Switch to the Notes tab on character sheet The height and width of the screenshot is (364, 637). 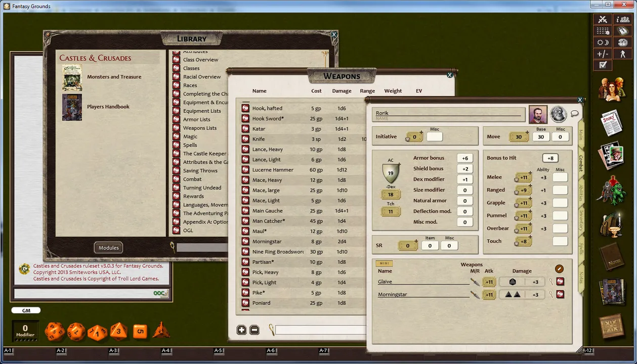pos(581,277)
